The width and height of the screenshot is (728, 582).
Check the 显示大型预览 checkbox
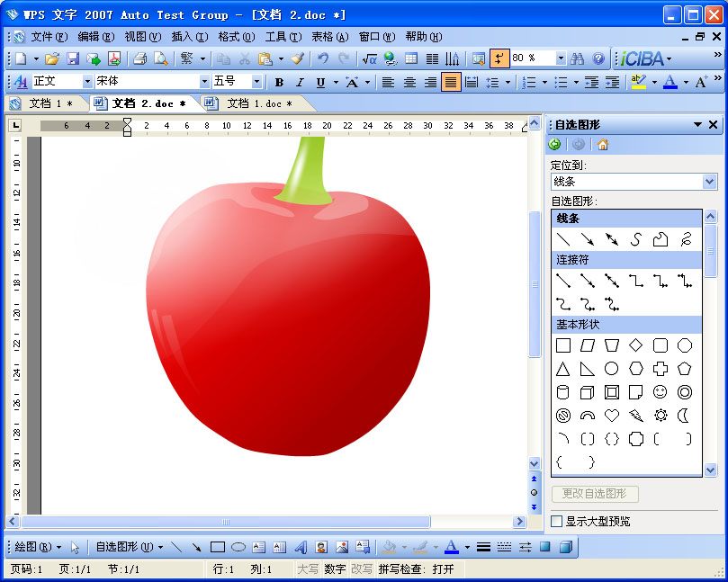556,521
